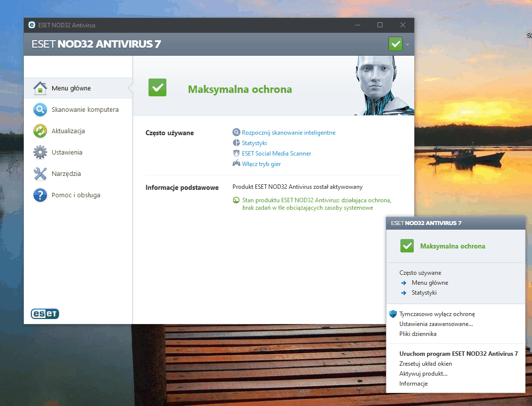Open Menu główne in the sidebar
This screenshot has width=532, height=406.
[x=78, y=88]
